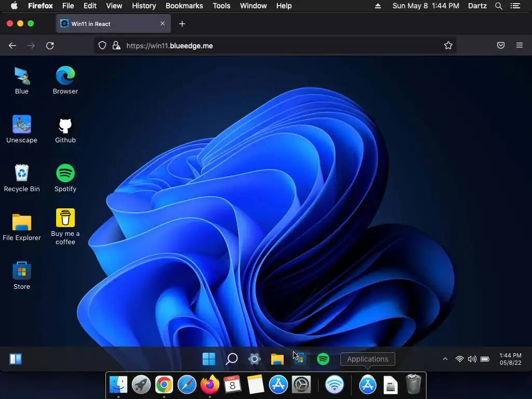This screenshot has width=532, height=399.
Task: Click the macOS date and time
Action: pos(426,6)
